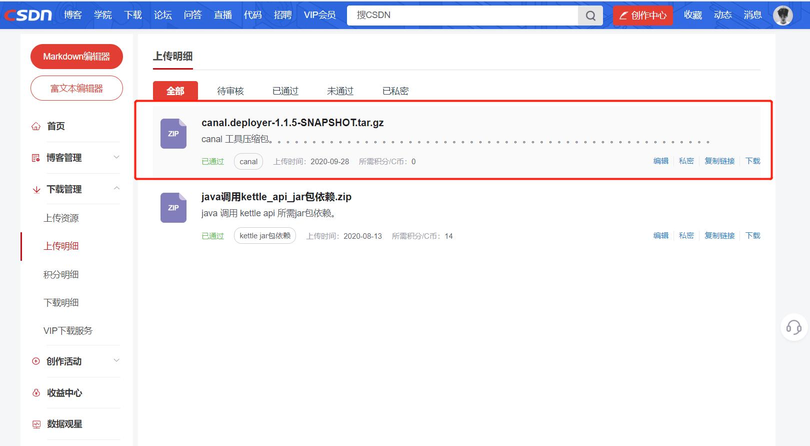Click the 创作活动 play-circle icon
This screenshot has height=446, width=810.
36,361
